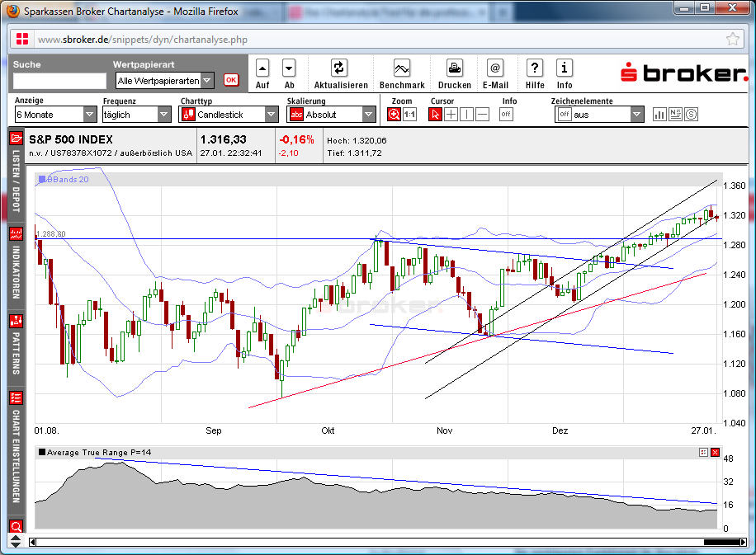This screenshot has width=756, height=555.
Task: Click the Hoch: 1.320,06 value
Action: click(x=357, y=141)
